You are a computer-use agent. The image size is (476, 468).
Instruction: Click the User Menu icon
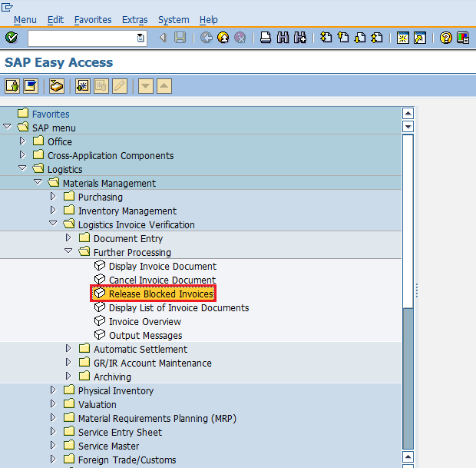click(x=12, y=86)
